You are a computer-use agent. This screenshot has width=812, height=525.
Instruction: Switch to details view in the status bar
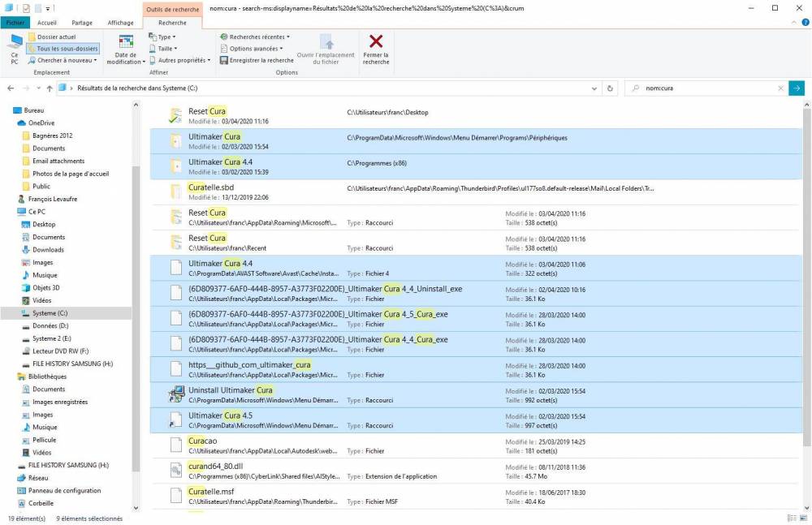click(792, 518)
